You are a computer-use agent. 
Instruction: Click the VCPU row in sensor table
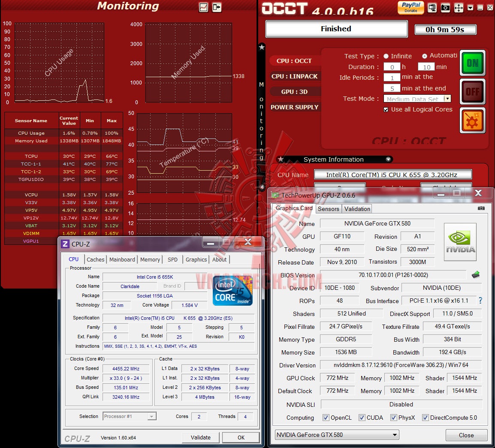click(63, 195)
